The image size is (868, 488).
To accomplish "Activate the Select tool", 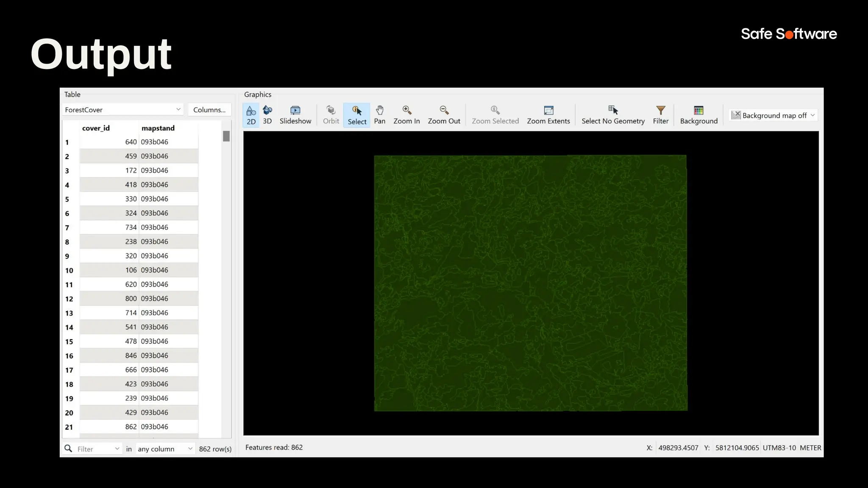I will pos(357,115).
